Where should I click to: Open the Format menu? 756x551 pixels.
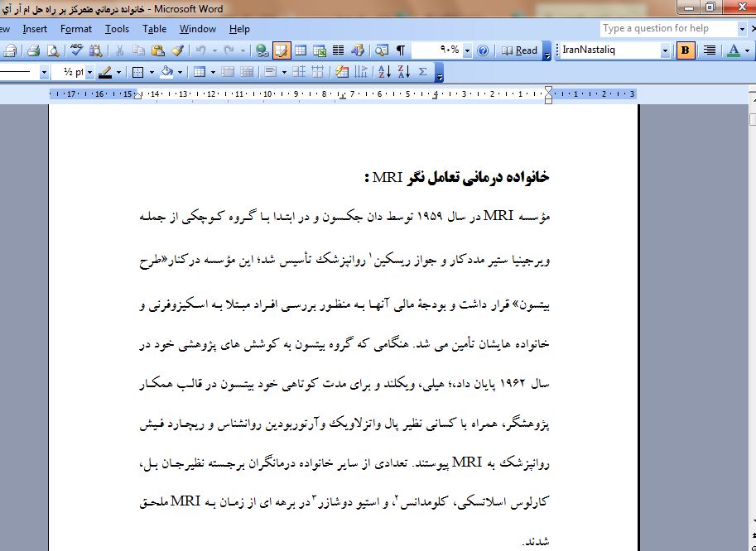point(76,29)
